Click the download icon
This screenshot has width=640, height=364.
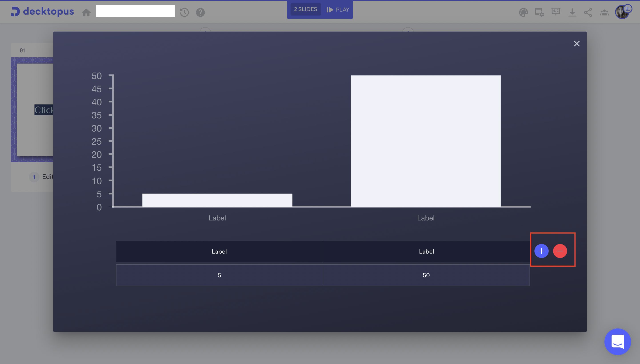pos(572,12)
